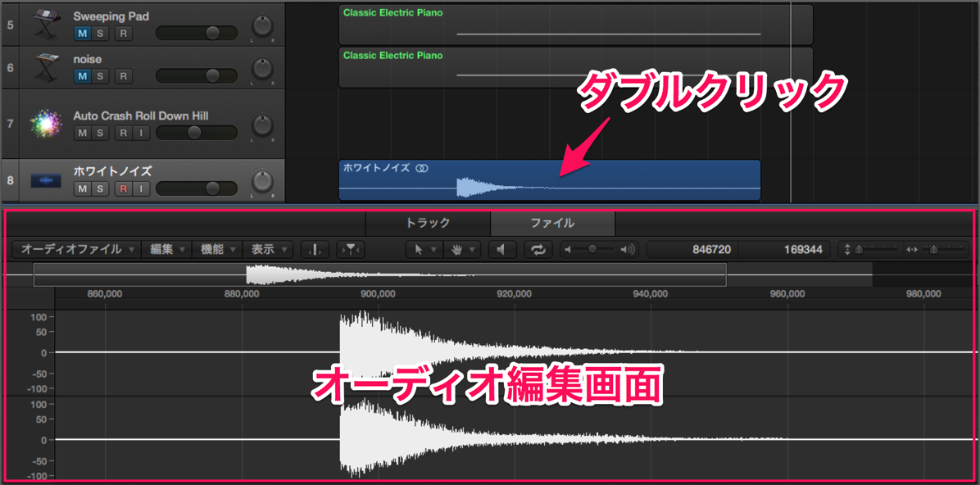Click the low-volume speaker icon
This screenshot has width=980, height=485.
tap(568, 249)
